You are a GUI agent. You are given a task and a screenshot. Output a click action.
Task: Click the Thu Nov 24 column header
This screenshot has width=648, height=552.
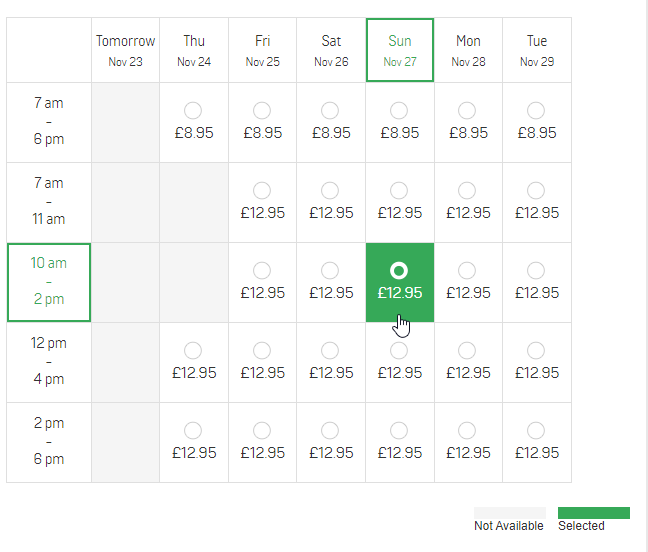click(193, 50)
